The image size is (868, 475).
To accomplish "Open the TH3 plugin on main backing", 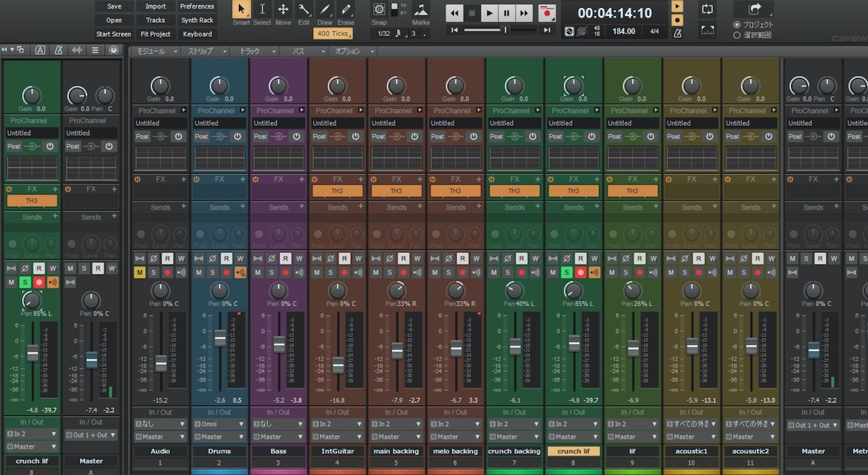I will click(x=396, y=191).
